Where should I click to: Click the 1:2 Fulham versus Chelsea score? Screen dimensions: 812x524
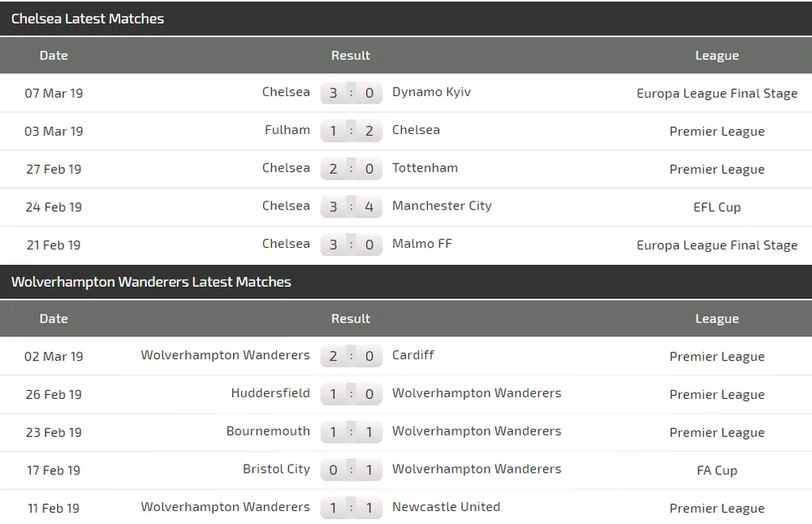[351, 131]
